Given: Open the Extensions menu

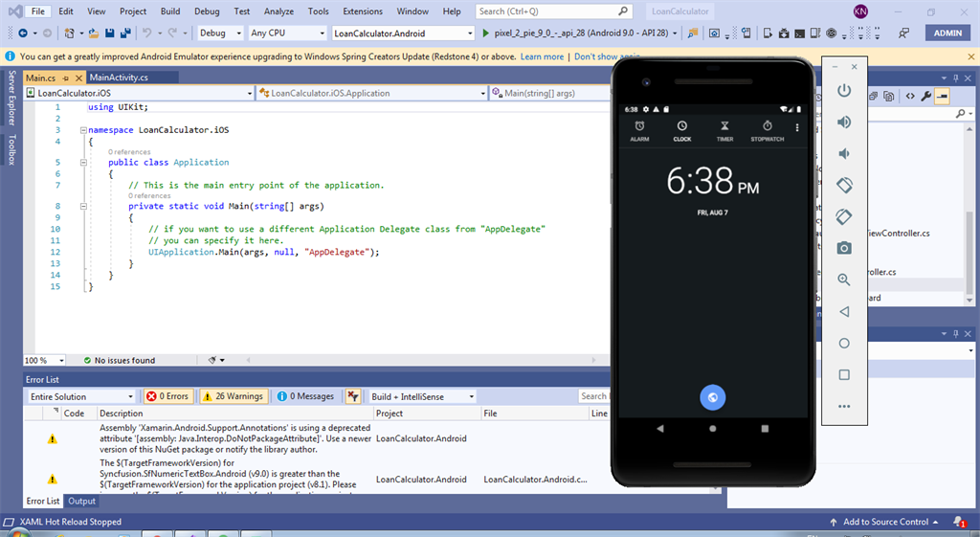Looking at the screenshot, I should coord(363,11).
